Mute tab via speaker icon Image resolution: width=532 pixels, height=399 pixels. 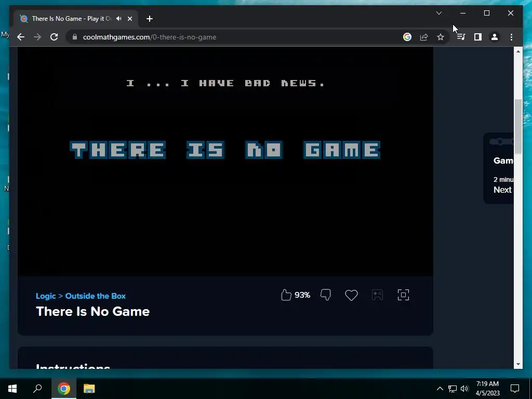119,19
